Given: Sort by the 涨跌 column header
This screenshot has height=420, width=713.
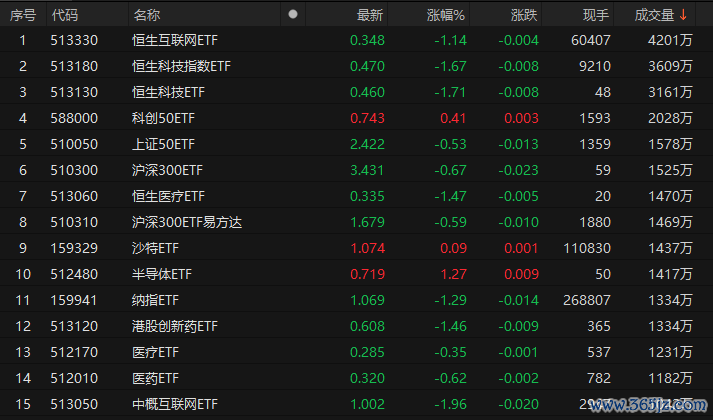Looking at the screenshot, I should coord(524,15).
